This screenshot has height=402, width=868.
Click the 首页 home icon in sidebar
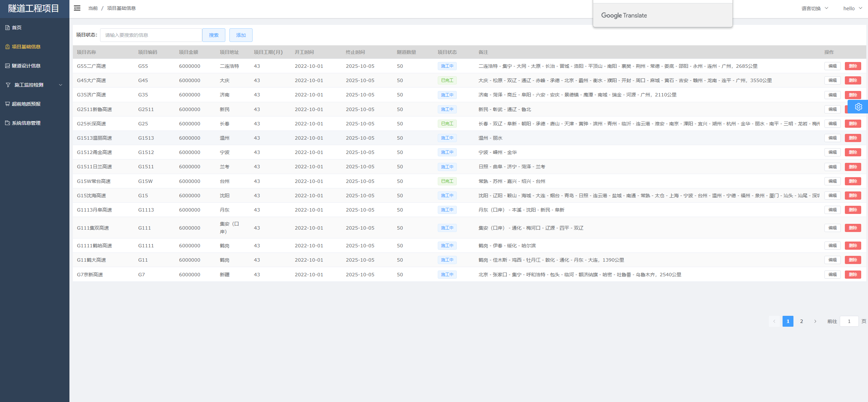click(7, 28)
